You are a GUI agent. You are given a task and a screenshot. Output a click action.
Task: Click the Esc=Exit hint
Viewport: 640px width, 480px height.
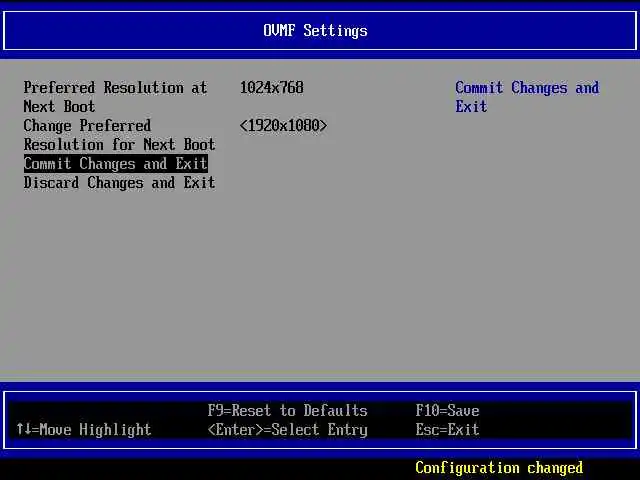tap(447, 429)
